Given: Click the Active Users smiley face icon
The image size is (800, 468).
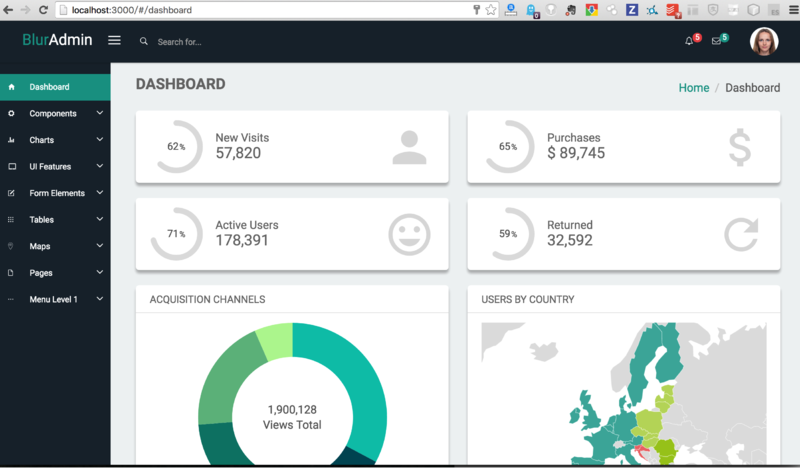Looking at the screenshot, I should [x=409, y=234].
